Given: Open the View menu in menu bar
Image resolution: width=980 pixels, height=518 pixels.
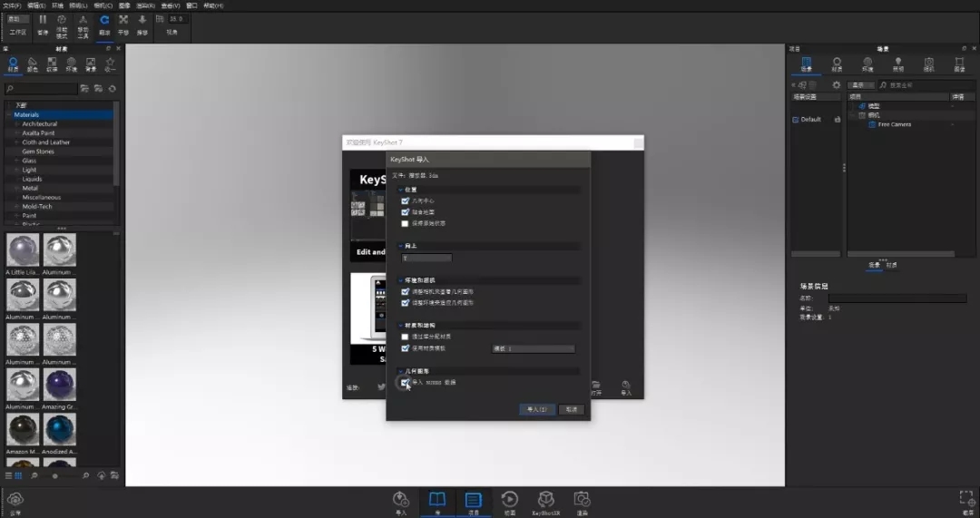Looking at the screenshot, I should pyautogui.click(x=171, y=5).
